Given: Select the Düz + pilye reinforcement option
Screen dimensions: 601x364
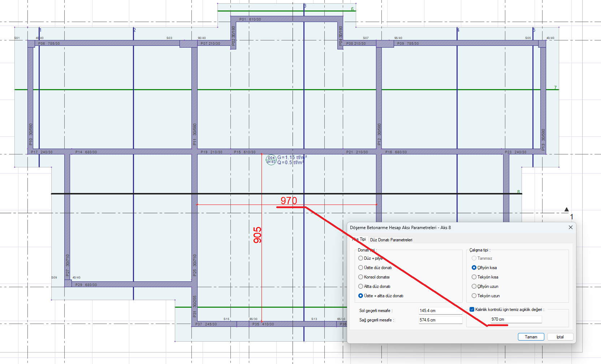Looking at the screenshot, I should (x=361, y=258).
